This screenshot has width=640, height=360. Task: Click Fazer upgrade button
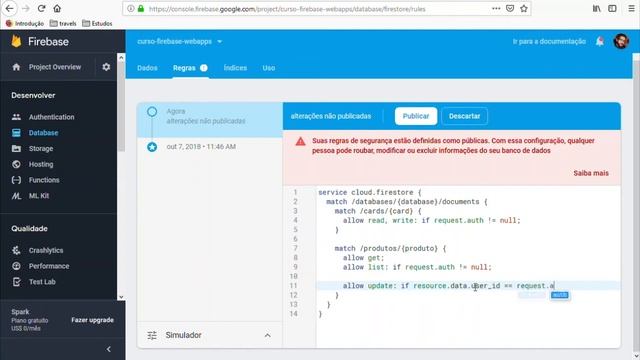pyautogui.click(x=92, y=320)
